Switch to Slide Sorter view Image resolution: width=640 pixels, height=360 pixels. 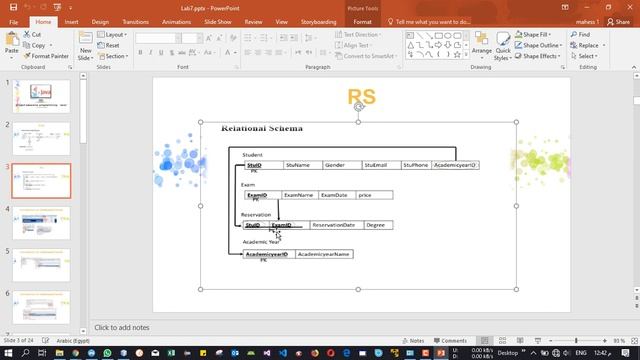502,340
